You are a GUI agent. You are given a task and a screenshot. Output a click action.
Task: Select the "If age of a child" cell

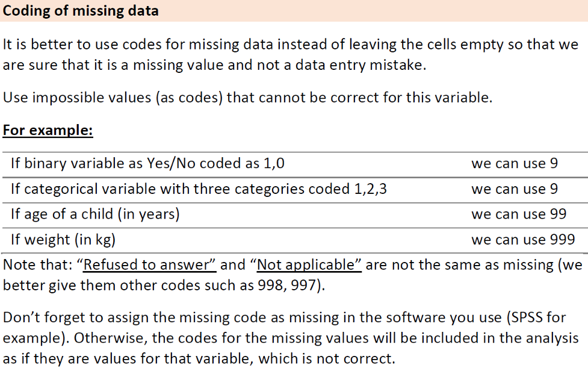(x=95, y=214)
